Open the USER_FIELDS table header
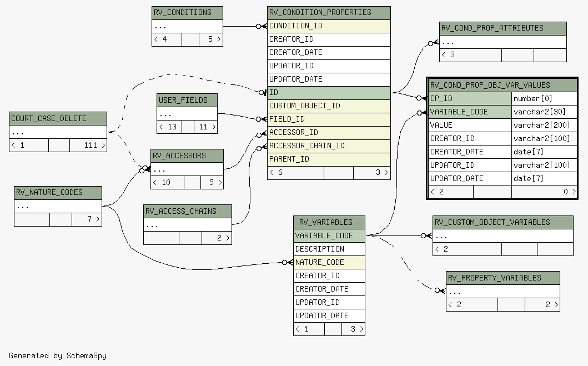Viewport: 588px width, 366px height. tap(187, 100)
